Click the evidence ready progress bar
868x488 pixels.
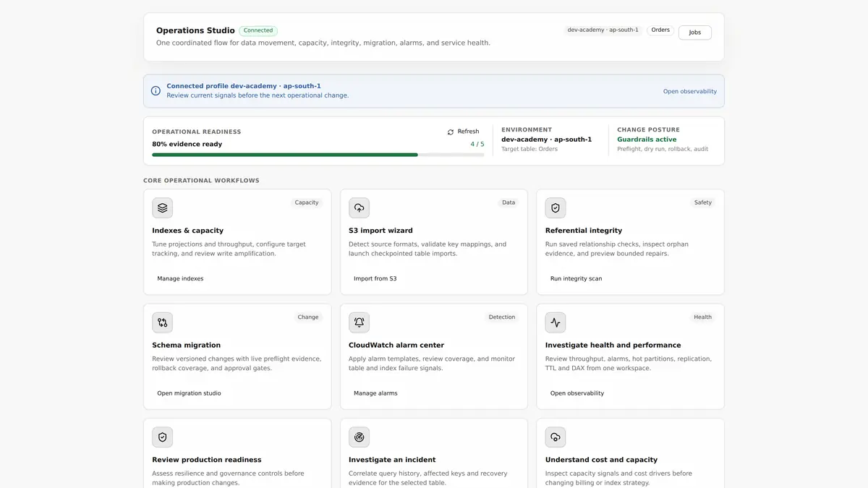pos(318,155)
